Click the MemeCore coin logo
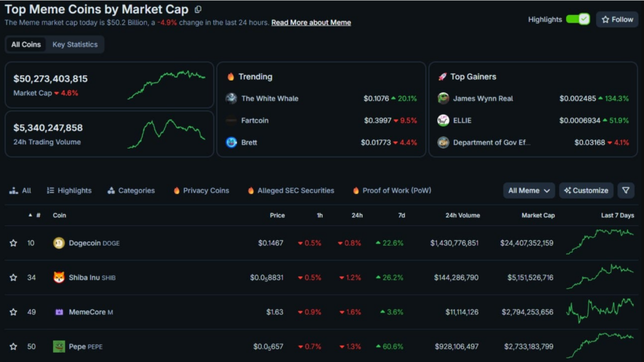Screen dimensions: 644x362 coord(59,312)
